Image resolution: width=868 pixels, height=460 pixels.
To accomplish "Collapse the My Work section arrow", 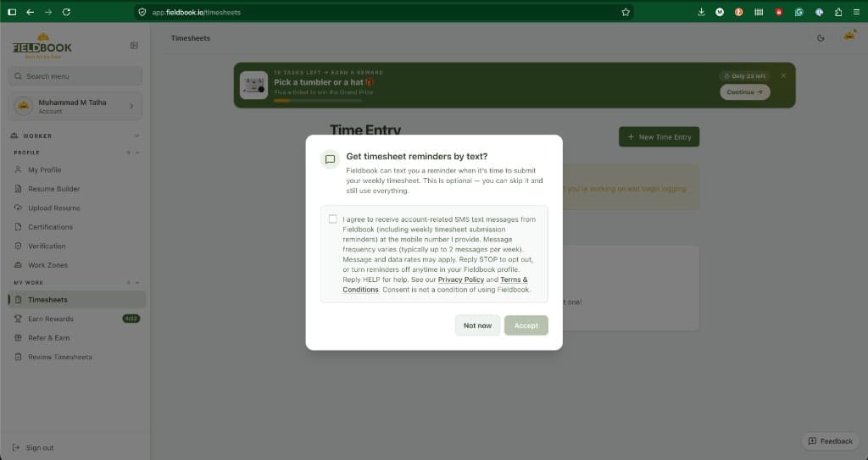I will 137,282.
